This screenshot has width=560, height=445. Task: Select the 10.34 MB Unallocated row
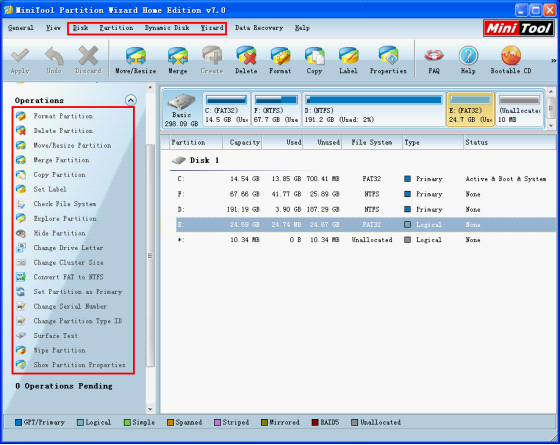click(x=358, y=240)
